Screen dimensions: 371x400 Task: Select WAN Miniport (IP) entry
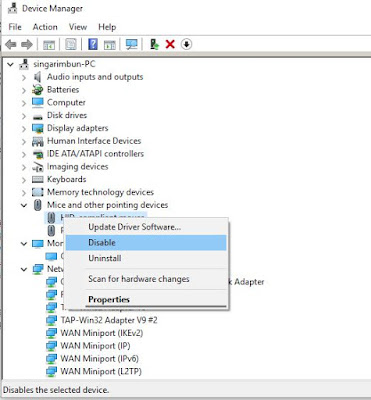(x=95, y=346)
